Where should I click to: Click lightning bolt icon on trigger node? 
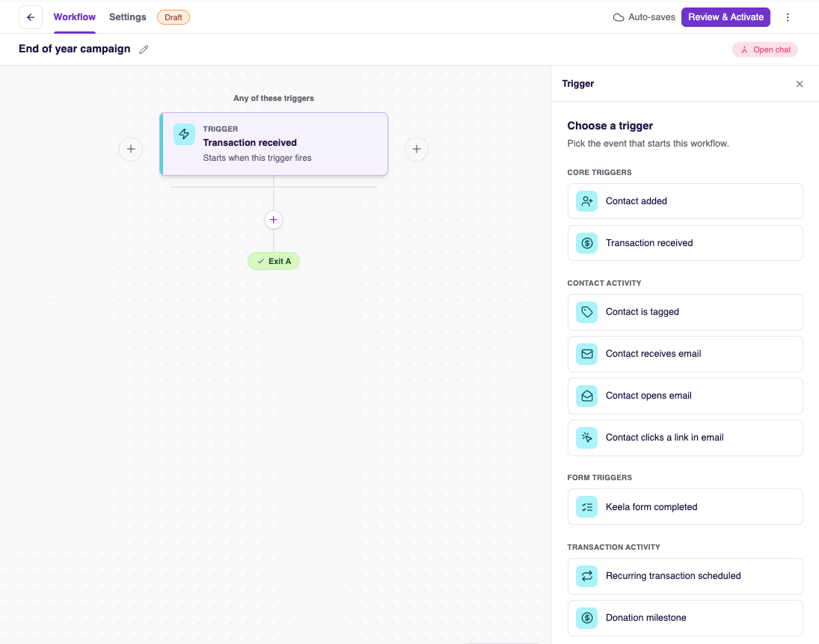coord(185,134)
